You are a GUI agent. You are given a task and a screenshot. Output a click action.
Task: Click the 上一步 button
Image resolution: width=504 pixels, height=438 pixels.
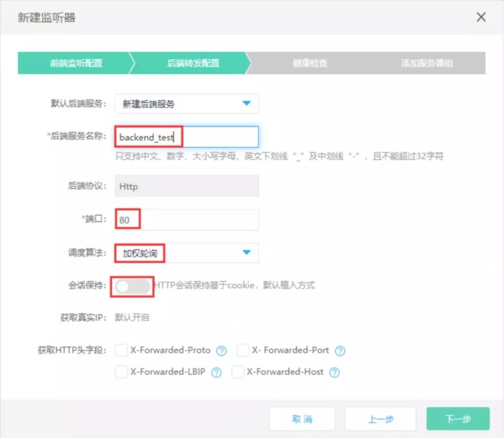[x=381, y=419]
